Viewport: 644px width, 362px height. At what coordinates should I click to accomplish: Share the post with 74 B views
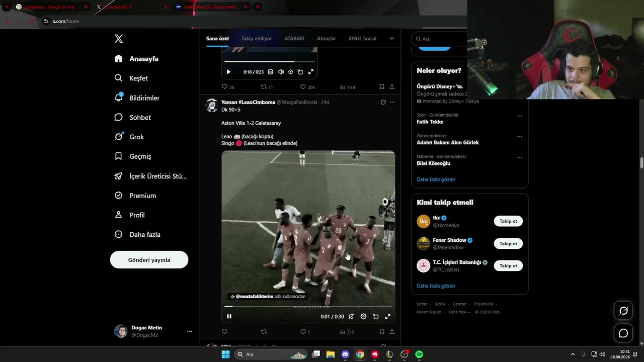pos(392,87)
